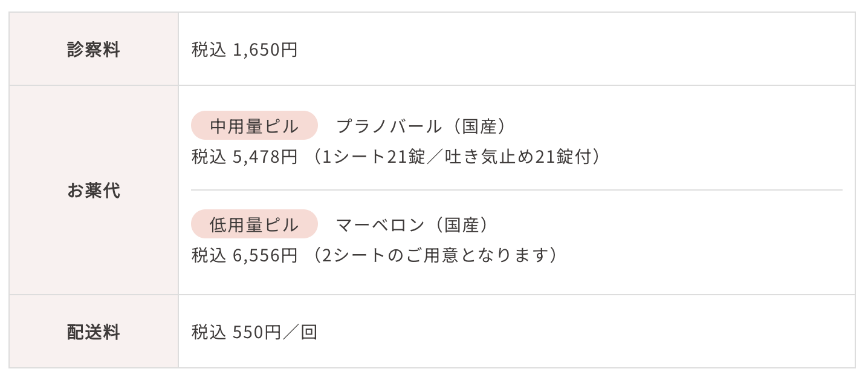Select the 1,650円 consultation fee amount

[x=265, y=50]
